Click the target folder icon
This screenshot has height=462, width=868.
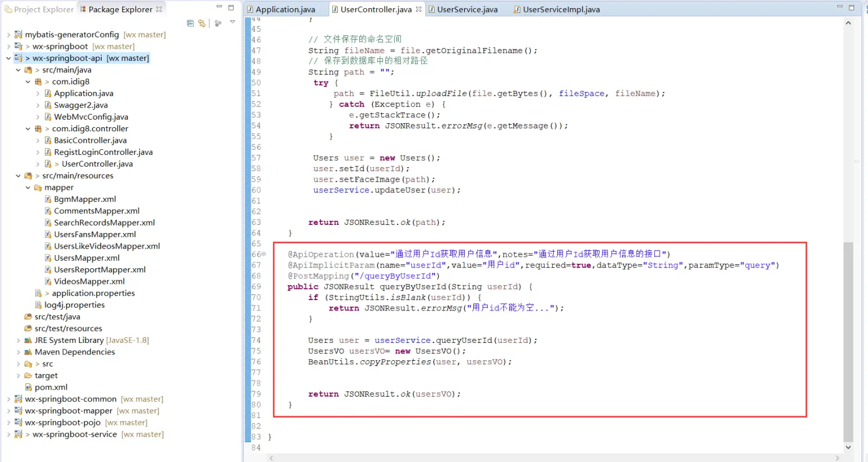tap(28, 375)
